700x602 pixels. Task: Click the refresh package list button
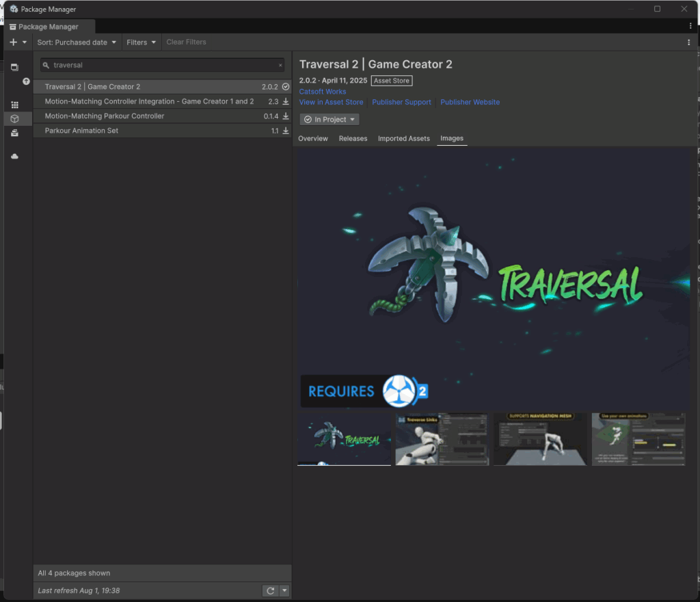270,591
